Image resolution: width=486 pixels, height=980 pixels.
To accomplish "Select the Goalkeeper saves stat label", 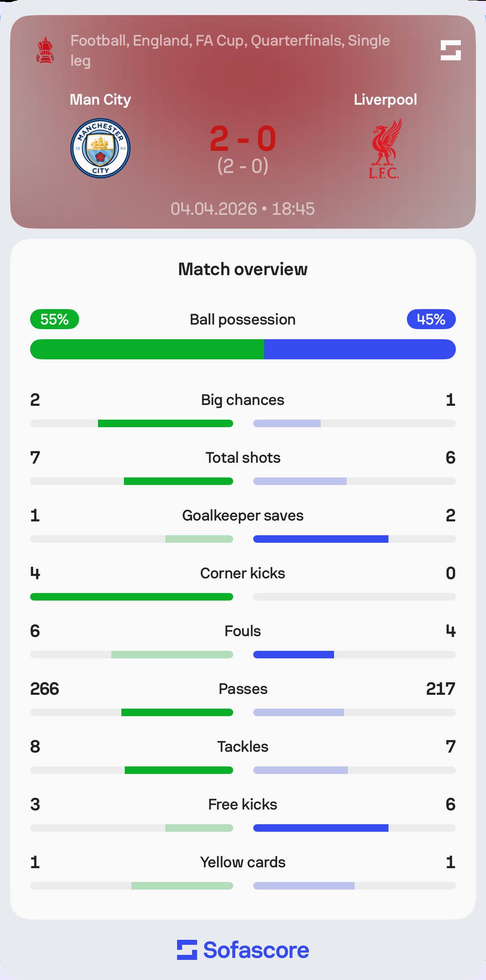I will tap(243, 516).
